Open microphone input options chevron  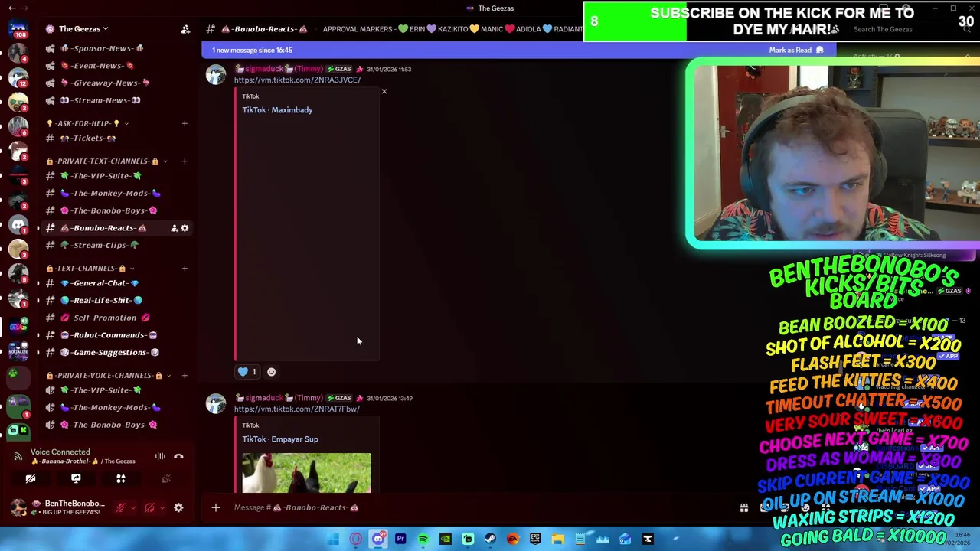[x=132, y=507]
